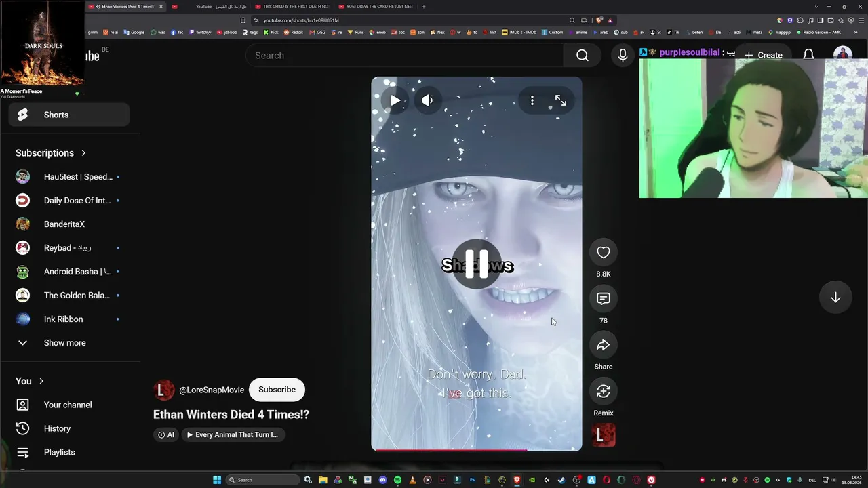Viewport: 868px width, 488px height.
Task: Open the twitchyy bookmark
Action: (x=201, y=32)
